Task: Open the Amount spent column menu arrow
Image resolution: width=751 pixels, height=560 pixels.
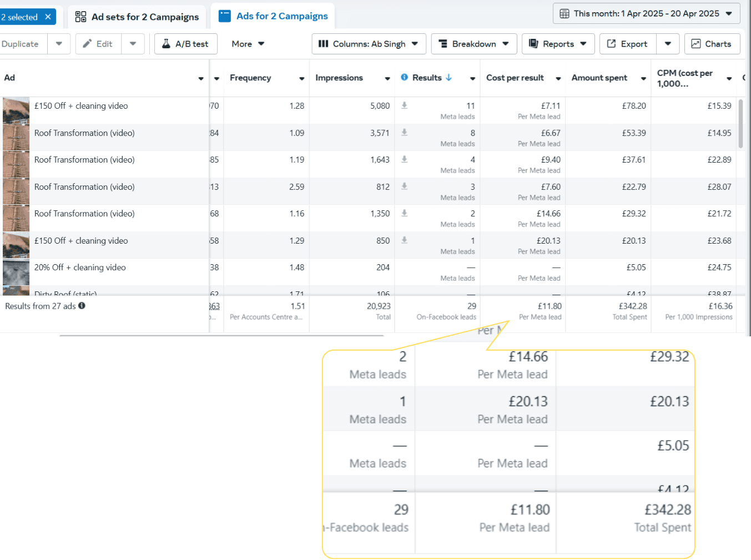Action: point(644,79)
